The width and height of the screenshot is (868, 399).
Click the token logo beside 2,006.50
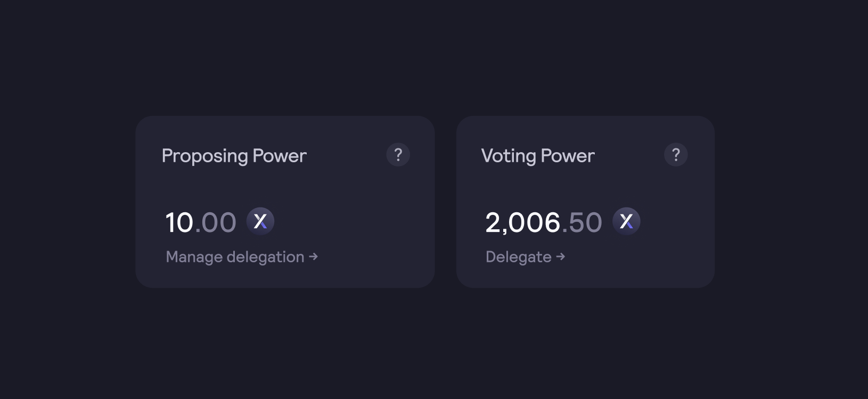pyautogui.click(x=626, y=221)
